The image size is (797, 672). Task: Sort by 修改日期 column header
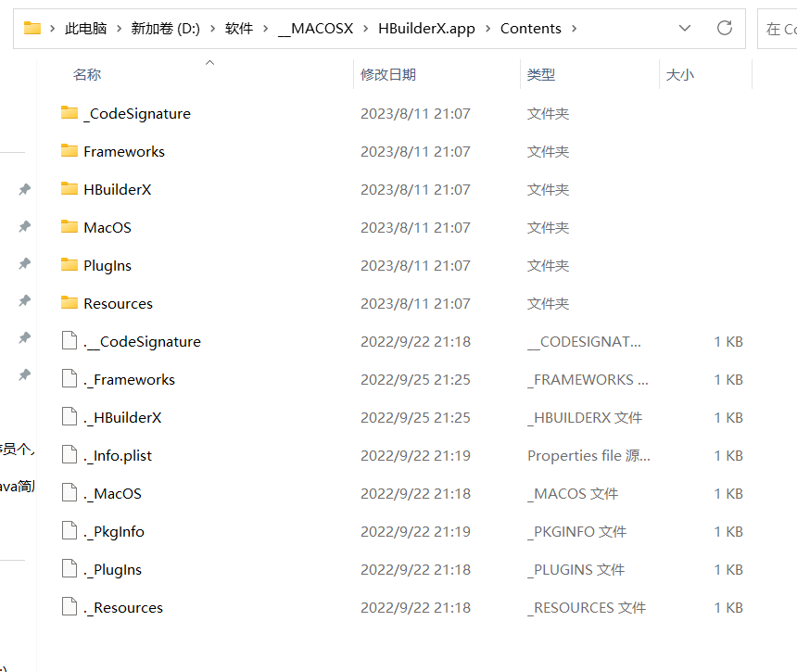pos(388,75)
